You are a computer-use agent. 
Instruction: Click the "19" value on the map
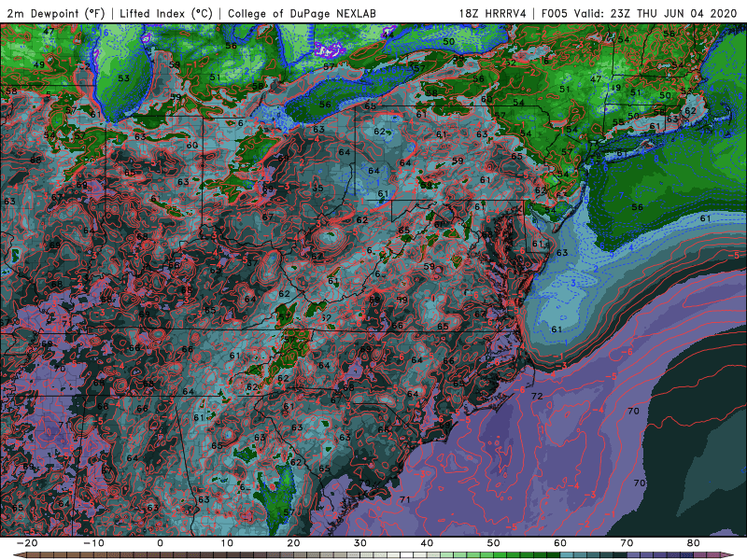616,88
